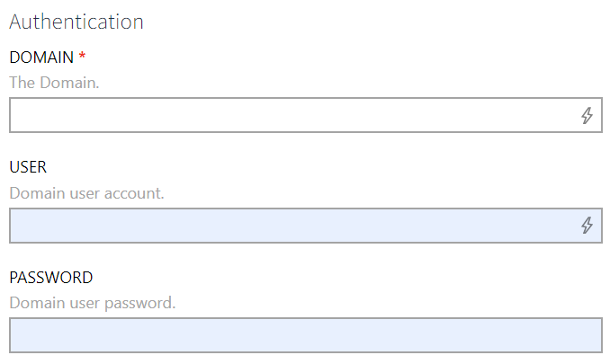
Task: Click the DOMAIN field label
Action: (41, 58)
